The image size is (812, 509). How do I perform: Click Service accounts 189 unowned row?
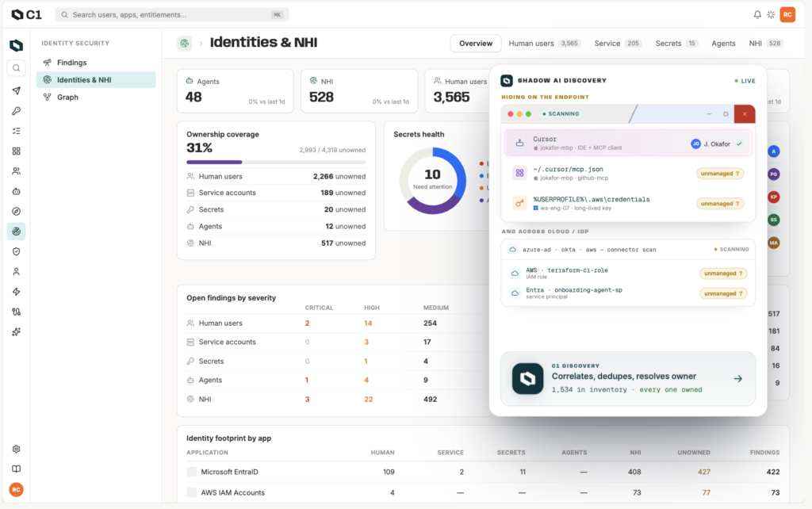pyautogui.click(x=276, y=193)
